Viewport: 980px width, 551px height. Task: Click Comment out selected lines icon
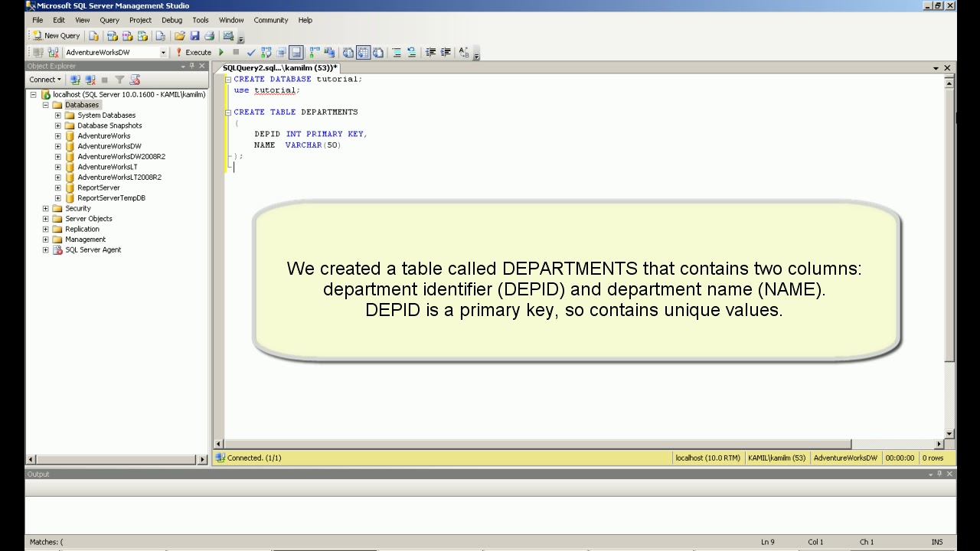397,53
